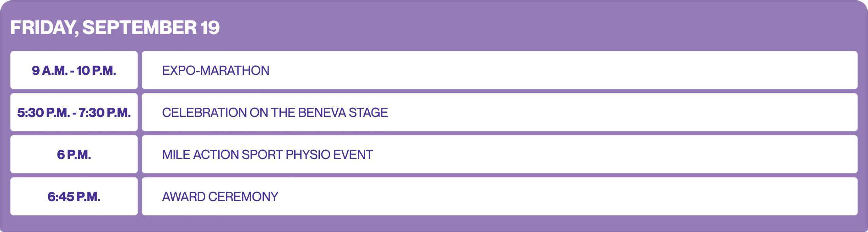Click the word AWARD in the last event

[183, 196]
